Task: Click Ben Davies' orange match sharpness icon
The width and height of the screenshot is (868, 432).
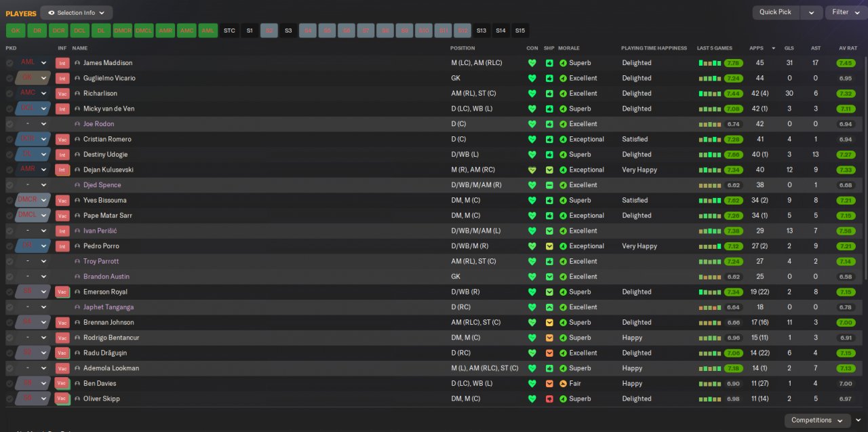Action: click(549, 384)
